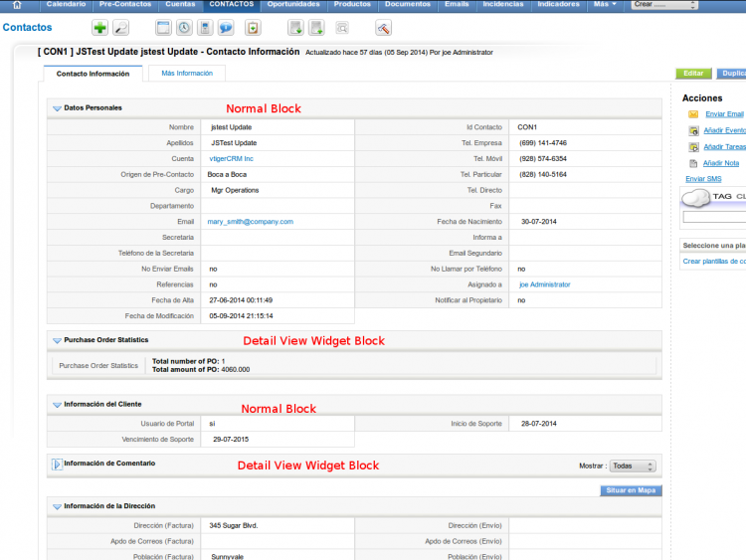The height and width of the screenshot is (560, 746).
Task: Open the Mostrar Todas dropdown
Action: coord(634,466)
